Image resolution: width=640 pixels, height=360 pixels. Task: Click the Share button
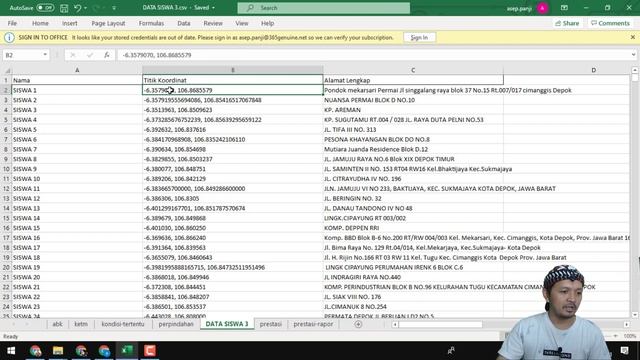point(567,23)
